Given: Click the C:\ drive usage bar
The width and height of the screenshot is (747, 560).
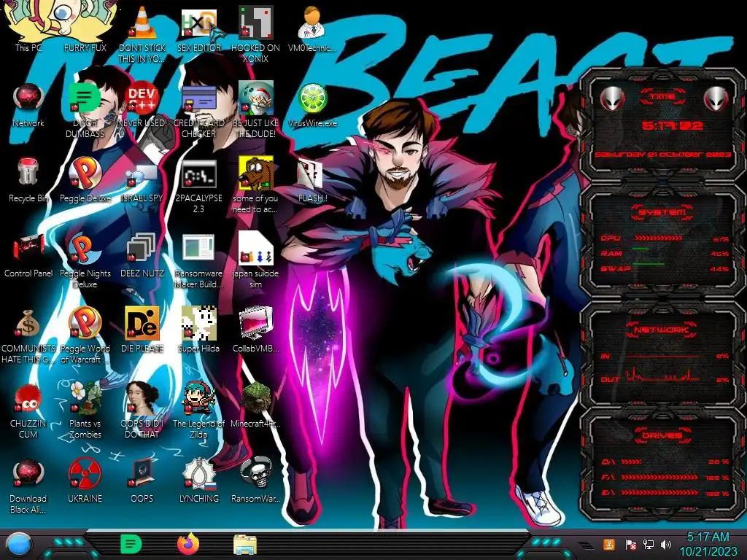Looking at the screenshot, I should click(631, 462).
